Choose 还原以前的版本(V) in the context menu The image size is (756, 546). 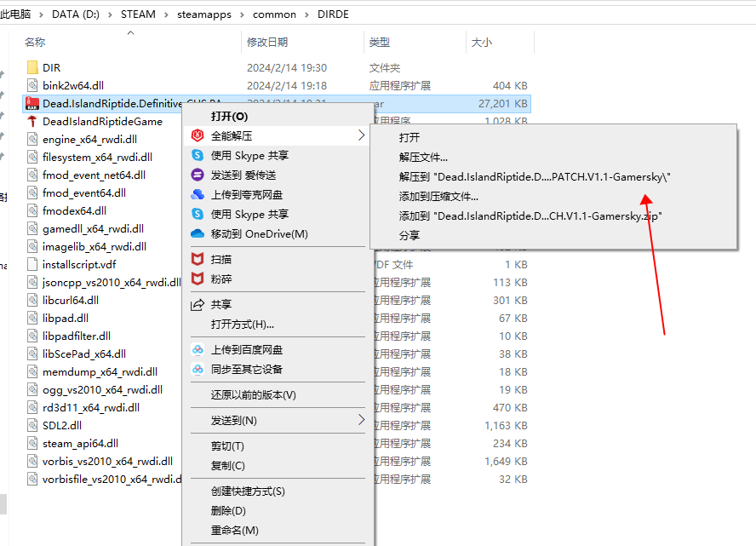[x=254, y=394]
